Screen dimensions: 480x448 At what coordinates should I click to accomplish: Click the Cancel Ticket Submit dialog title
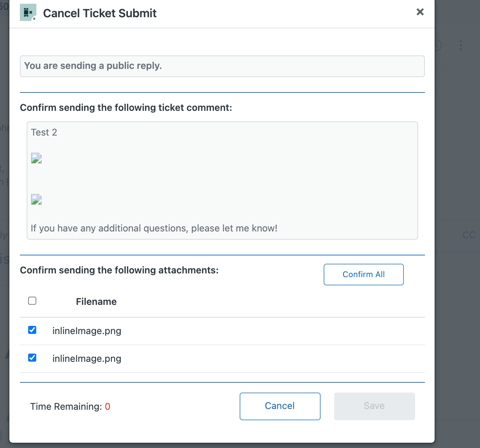pyautogui.click(x=100, y=13)
